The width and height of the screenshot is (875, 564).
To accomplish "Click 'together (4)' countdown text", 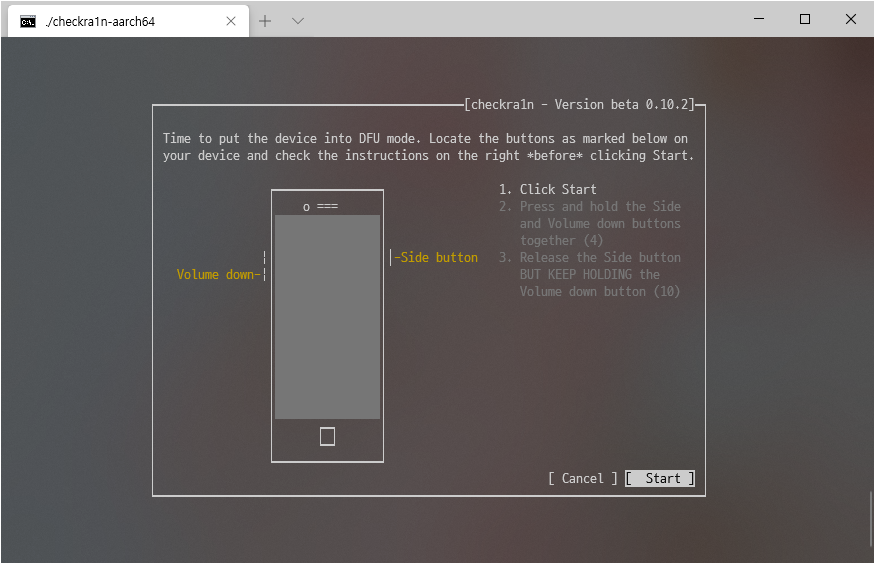I will click(x=561, y=240).
